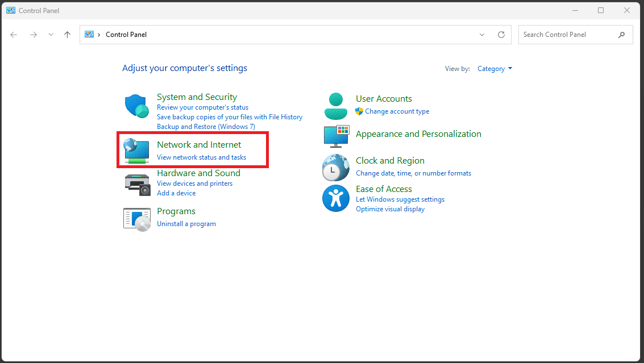The image size is (644, 363).
Task: Open the Ease of Access icon
Action: [336, 198]
